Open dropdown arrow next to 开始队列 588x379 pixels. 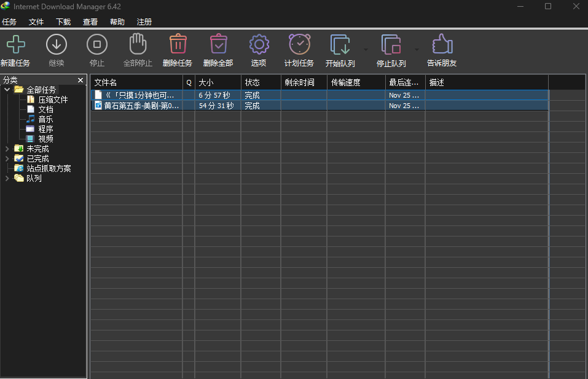point(366,49)
